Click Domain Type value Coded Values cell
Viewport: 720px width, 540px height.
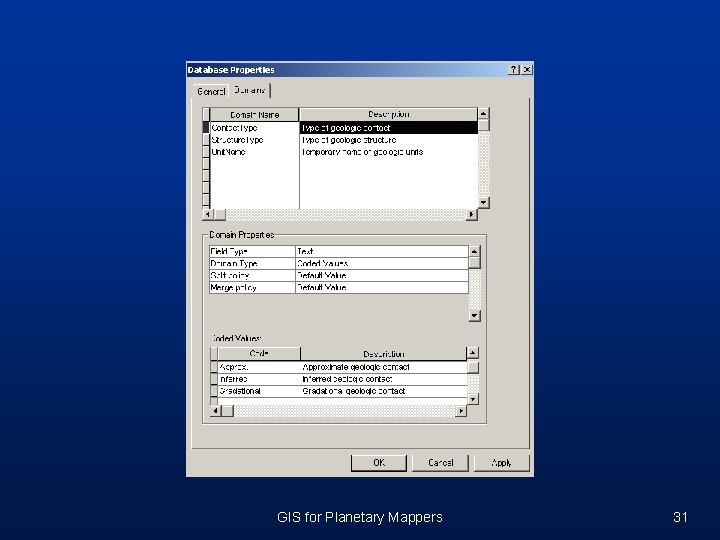pyautogui.click(x=382, y=263)
